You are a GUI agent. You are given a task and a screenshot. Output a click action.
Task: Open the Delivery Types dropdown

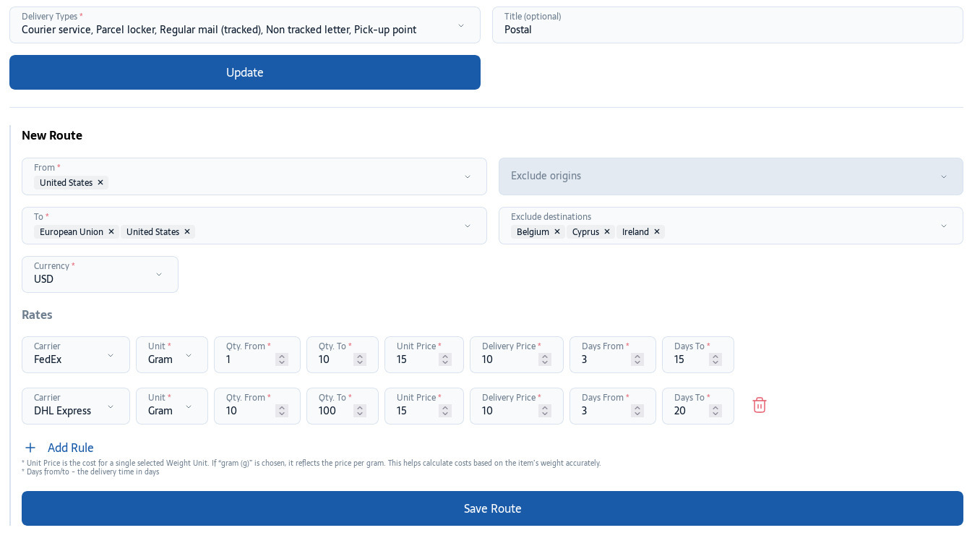245,25
